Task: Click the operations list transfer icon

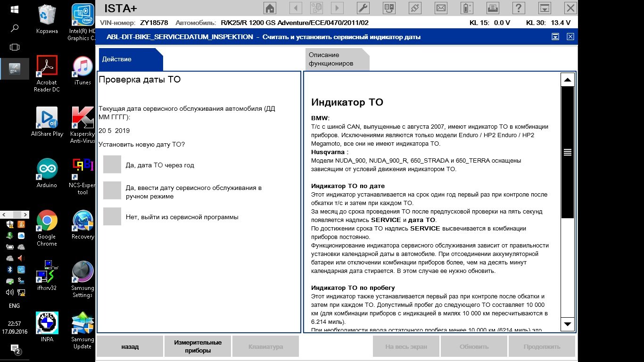Action: pos(389,8)
